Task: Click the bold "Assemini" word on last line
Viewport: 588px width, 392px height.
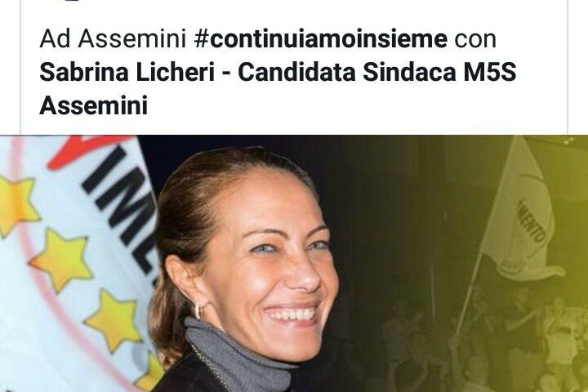Action: (93, 105)
